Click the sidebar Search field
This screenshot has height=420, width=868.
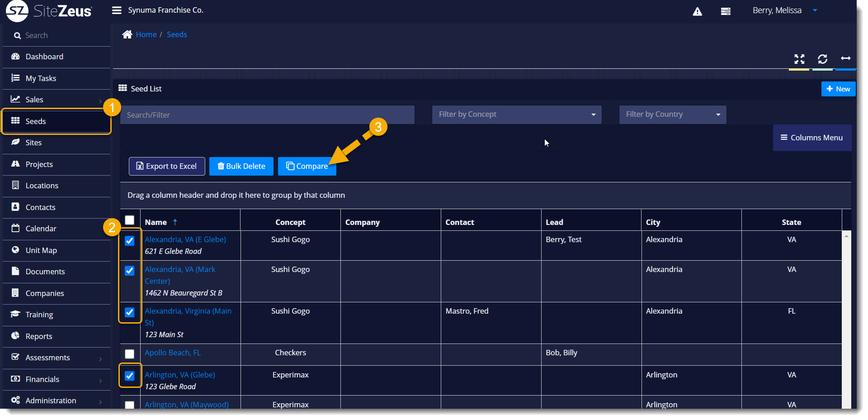(x=57, y=35)
